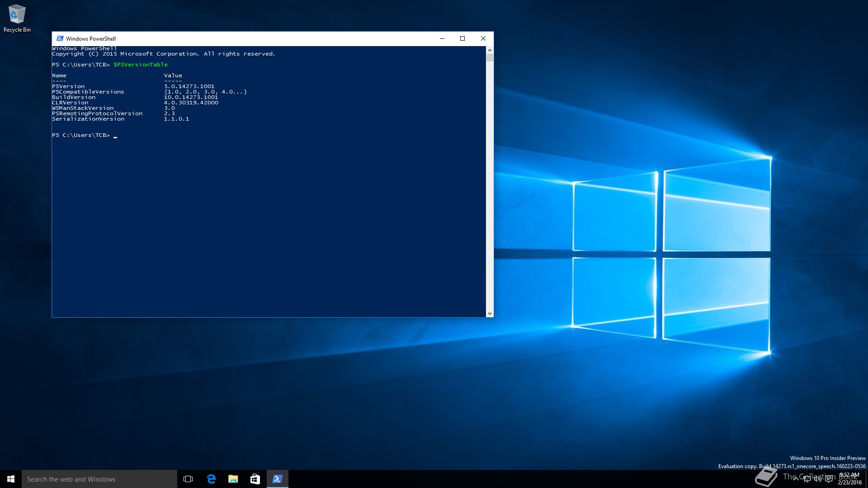Click the PowerShell scrollbar thumb
Screen dimensions: 868x488
[490, 58]
